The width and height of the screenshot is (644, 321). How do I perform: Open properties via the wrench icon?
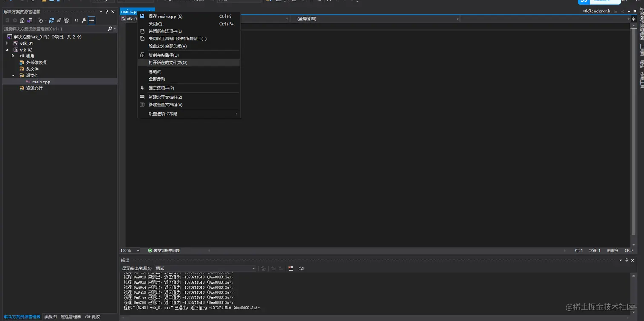[x=84, y=20]
